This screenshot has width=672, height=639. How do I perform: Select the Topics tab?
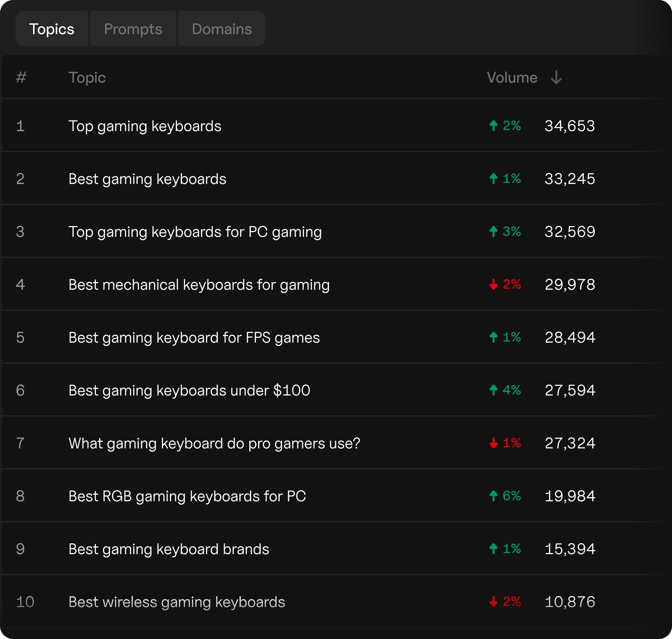point(52,29)
